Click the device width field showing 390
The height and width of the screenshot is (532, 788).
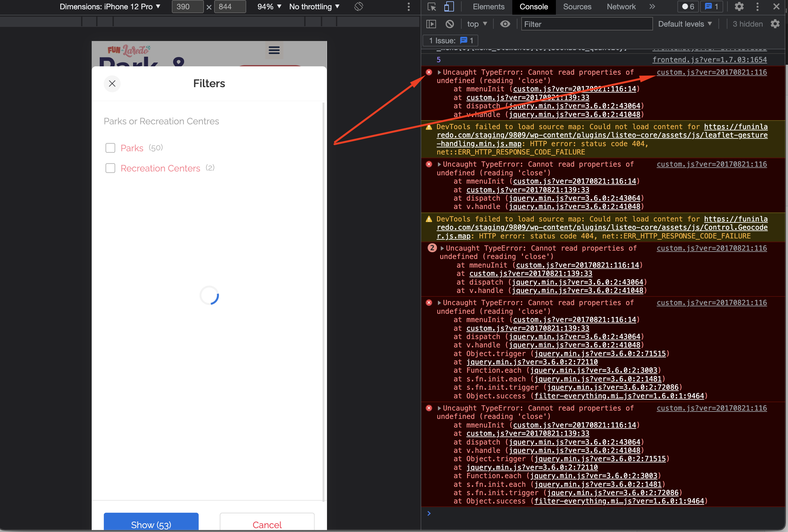[188, 7]
